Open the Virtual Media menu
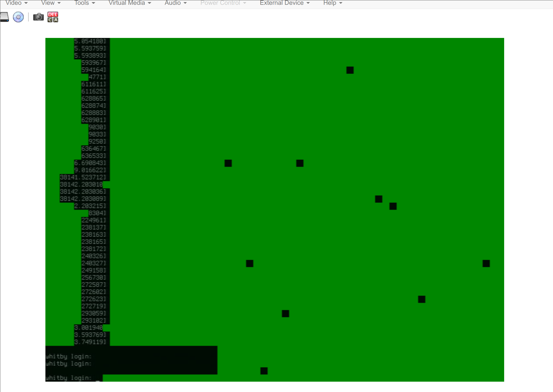Screen dimensions: 553x392 tap(130, 3)
